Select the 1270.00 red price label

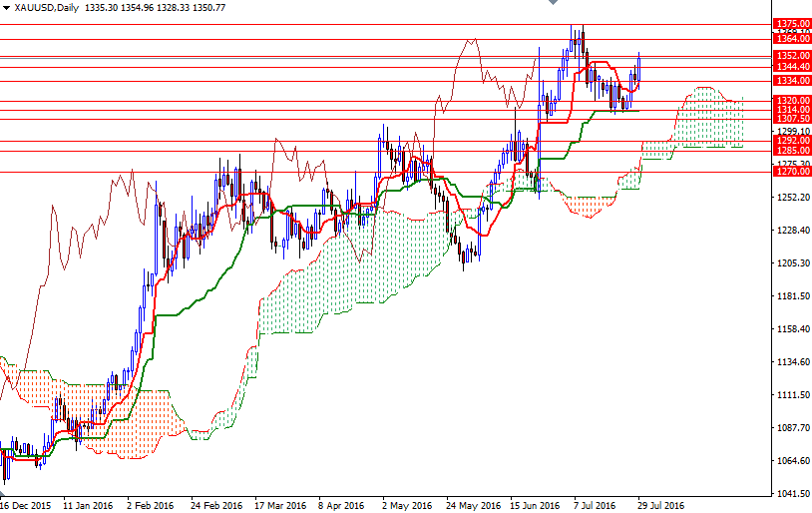point(791,172)
